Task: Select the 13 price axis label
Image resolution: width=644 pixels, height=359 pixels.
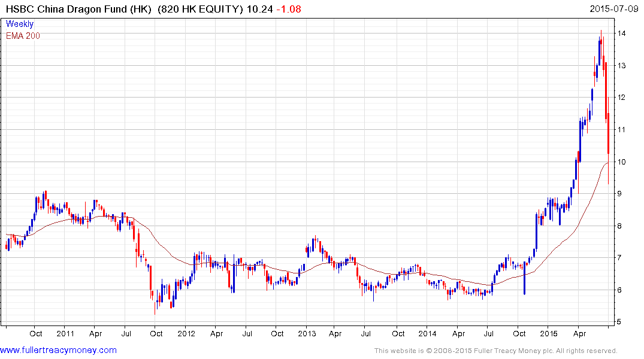Action: tap(621, 66)
